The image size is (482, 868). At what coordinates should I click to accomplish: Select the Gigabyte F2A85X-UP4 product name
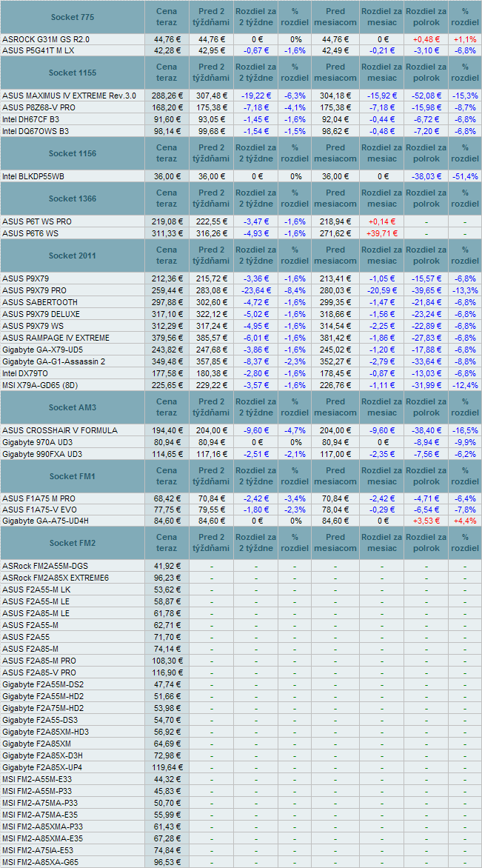click(42, 767)
